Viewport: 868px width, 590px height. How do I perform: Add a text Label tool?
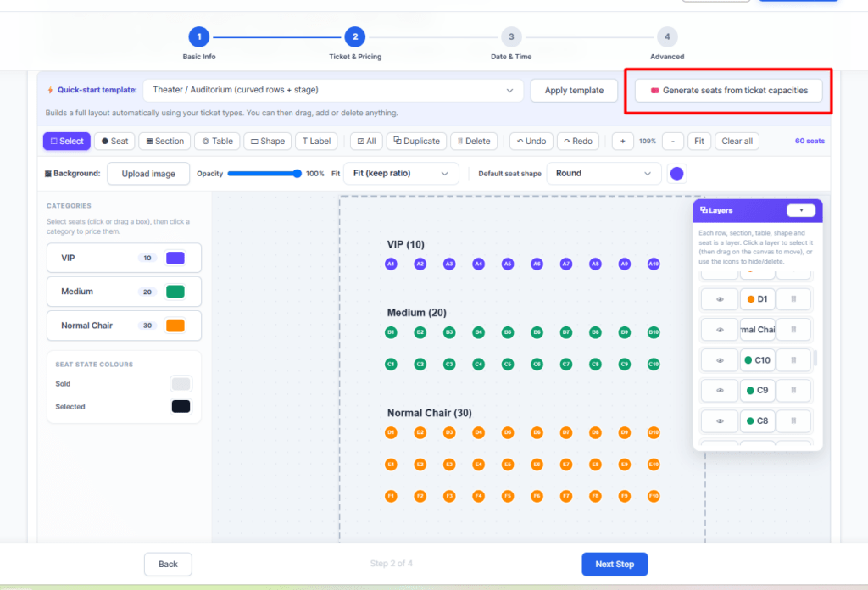tap(317, 141)
